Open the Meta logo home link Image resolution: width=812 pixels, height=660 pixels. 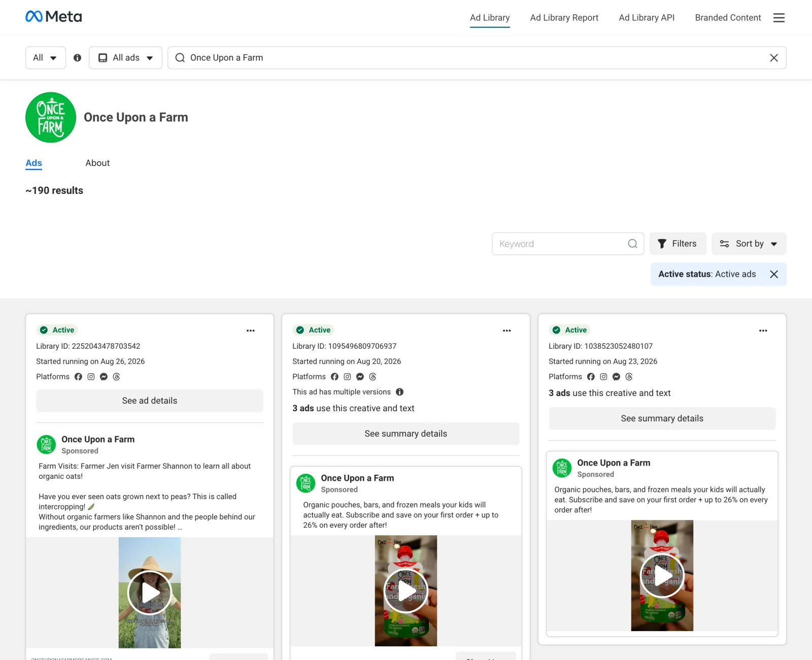pyautogui.click(x=53, y=17)
